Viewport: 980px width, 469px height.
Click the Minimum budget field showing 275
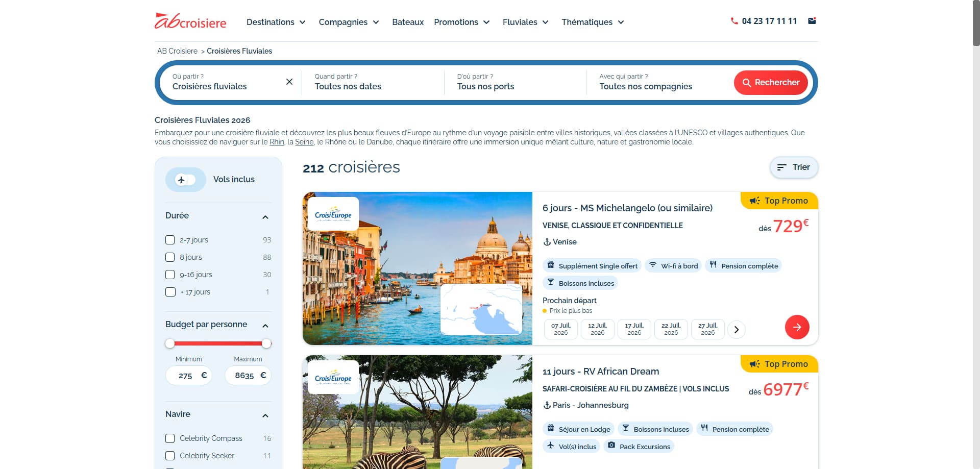coord(188,376)
